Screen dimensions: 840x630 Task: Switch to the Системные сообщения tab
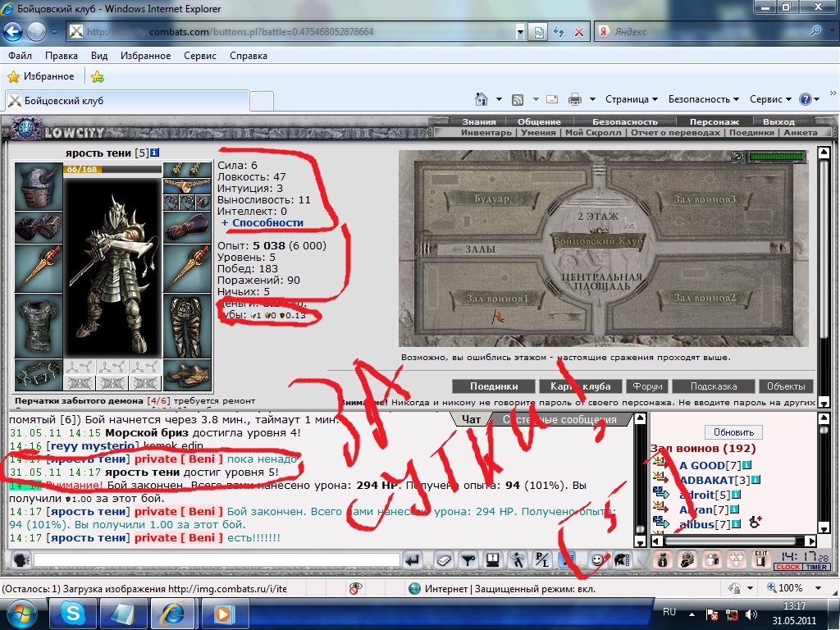click(559, 419)
